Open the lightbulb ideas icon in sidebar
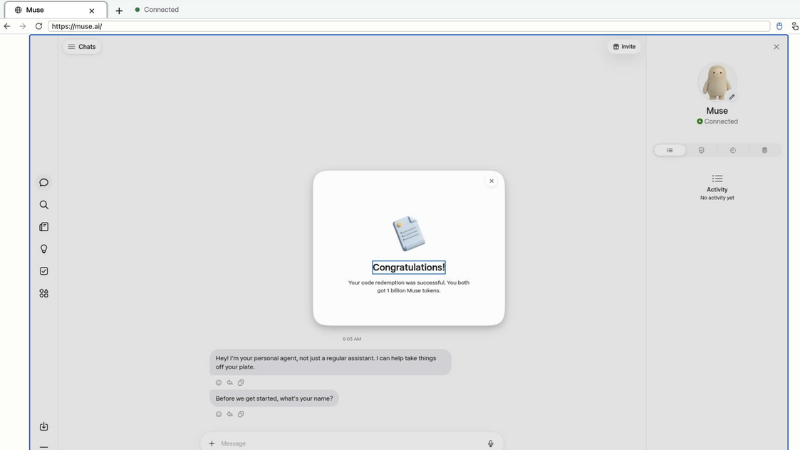The image size is (800, 450). coord(44,249)
